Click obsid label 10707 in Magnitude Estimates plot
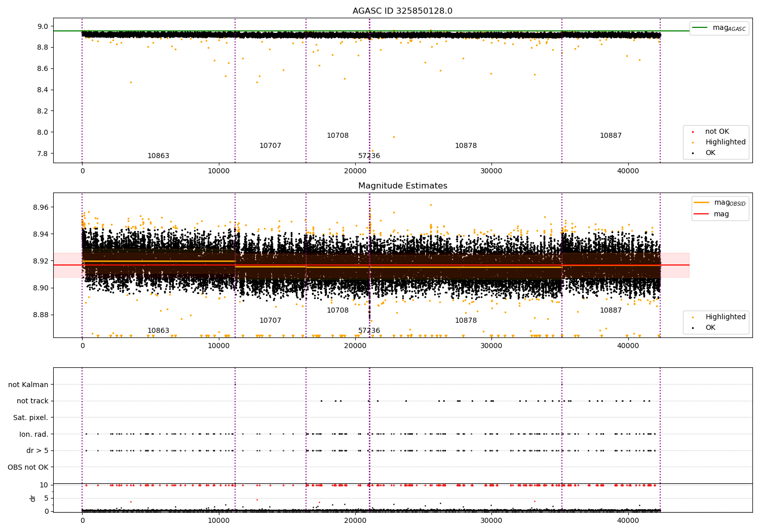 (x=270, y=321)
